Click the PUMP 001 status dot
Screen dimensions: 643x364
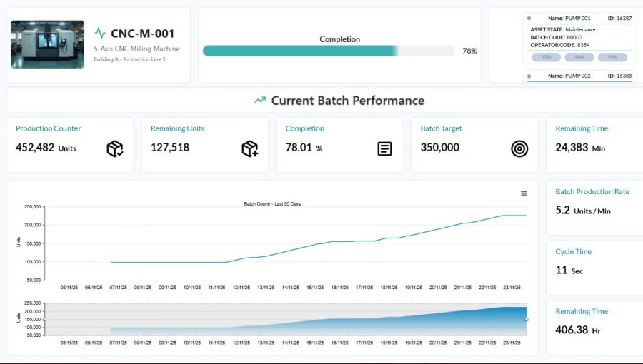tap(529, 18)
